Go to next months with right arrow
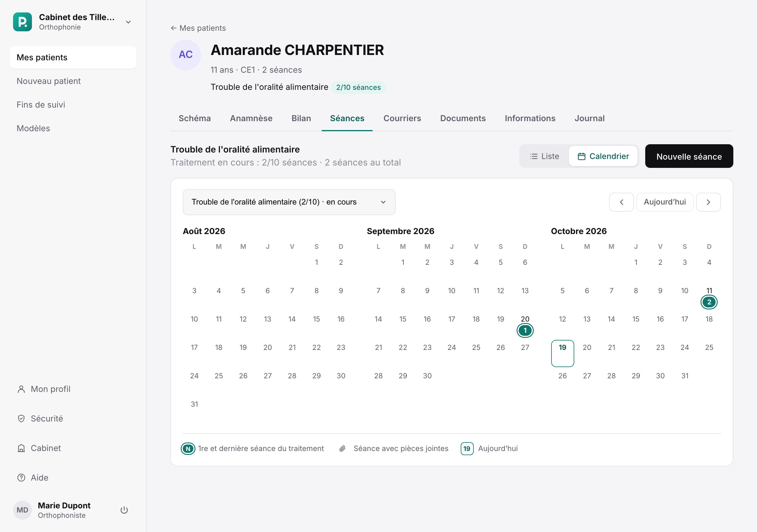Viewport: 757px width, 532px height. (708, 202)
